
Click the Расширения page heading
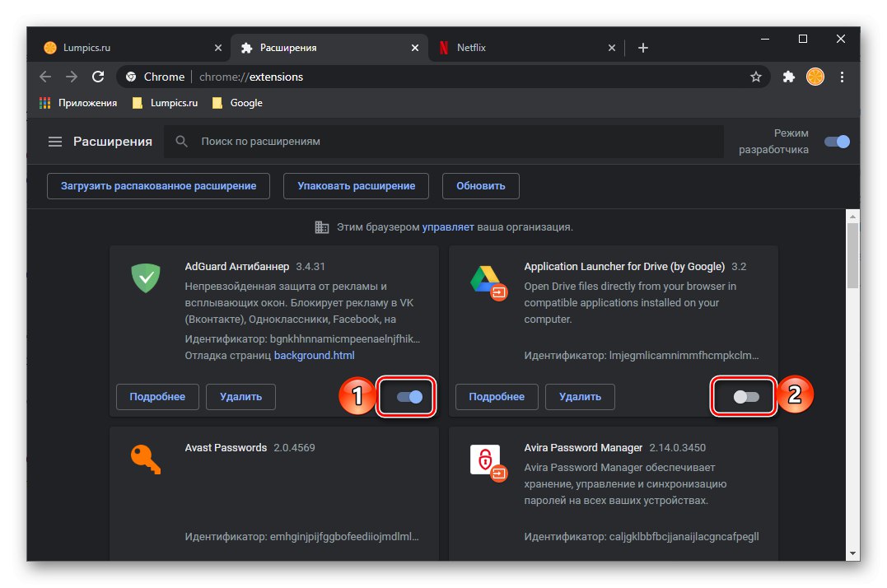coord(113,142)
